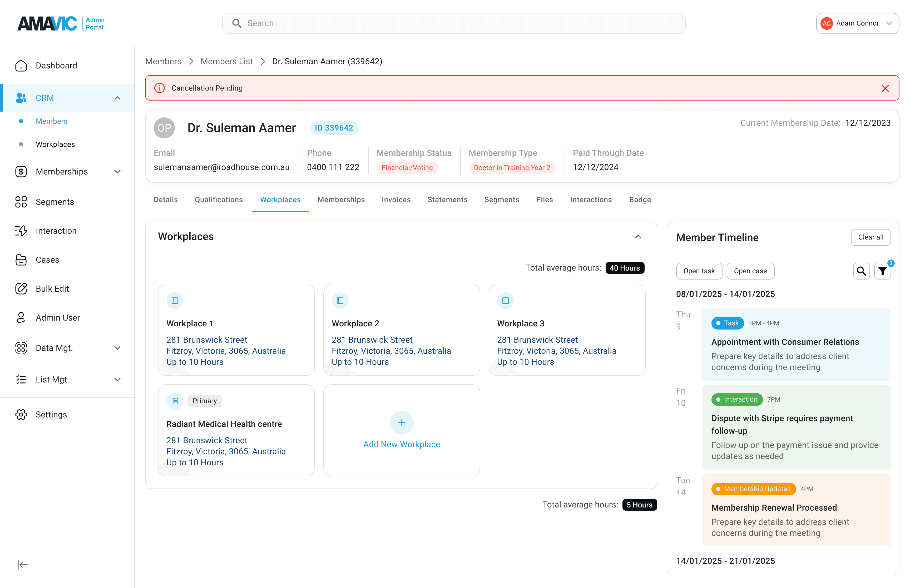
Task: Click the plus icon to add workplace
Action: click(x=401, y=423)
